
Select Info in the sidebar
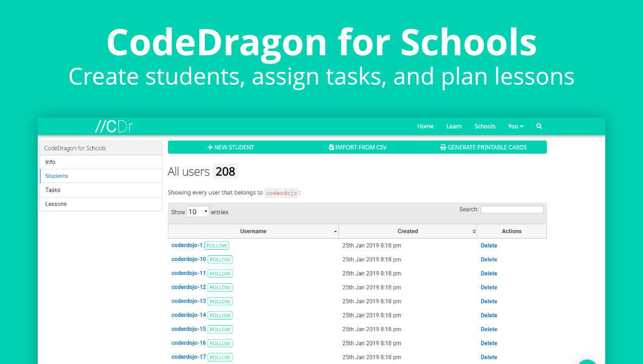50,162
